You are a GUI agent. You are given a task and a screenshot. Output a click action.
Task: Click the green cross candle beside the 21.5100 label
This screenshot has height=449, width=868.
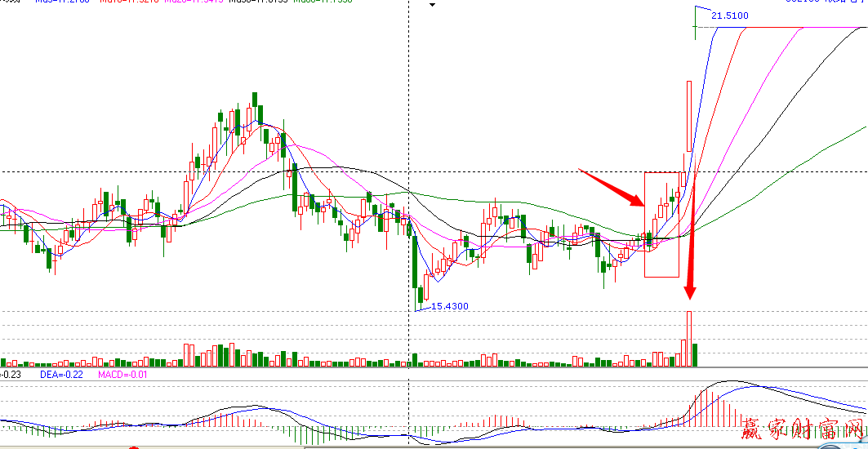pyautogui.click(x=695, y=29)
